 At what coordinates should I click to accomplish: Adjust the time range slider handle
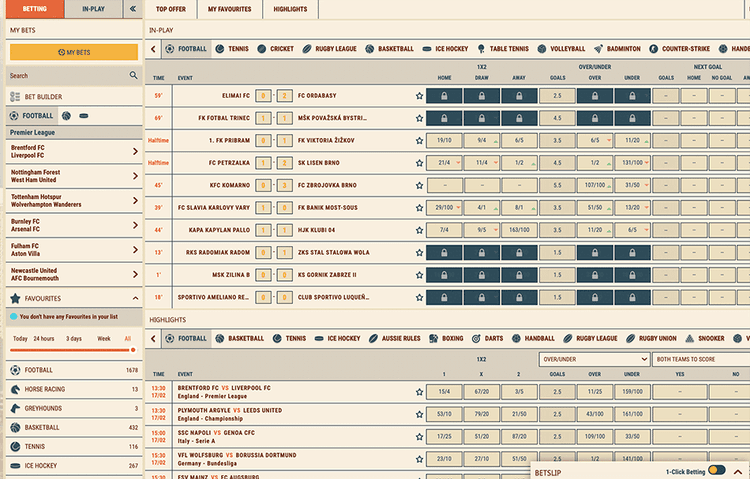tap(133, 350)
